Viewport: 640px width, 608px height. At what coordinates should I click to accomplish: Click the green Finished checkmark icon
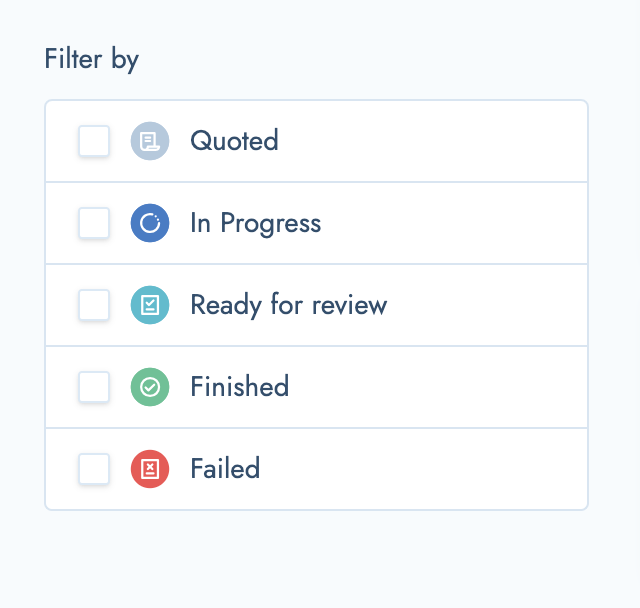[x=150, y=387]
